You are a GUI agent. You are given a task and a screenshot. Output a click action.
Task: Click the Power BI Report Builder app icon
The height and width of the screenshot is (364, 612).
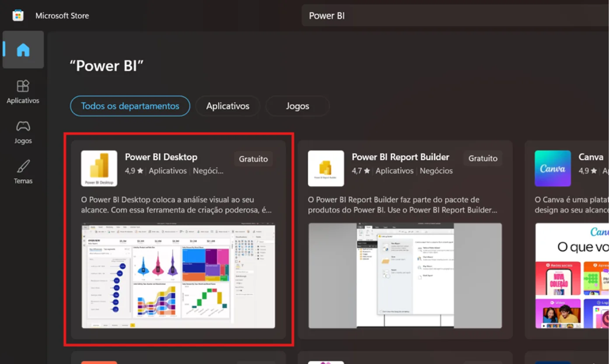click(326, 169)
